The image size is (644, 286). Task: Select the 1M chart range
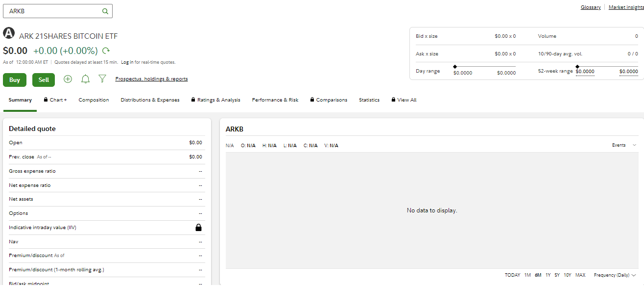[x=527, y=275]
